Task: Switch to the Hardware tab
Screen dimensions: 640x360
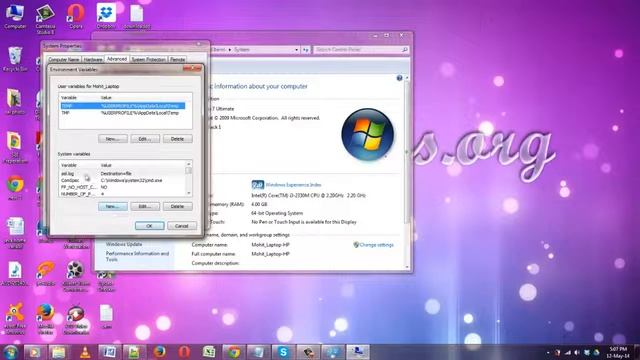Action: tap(93, 60)
